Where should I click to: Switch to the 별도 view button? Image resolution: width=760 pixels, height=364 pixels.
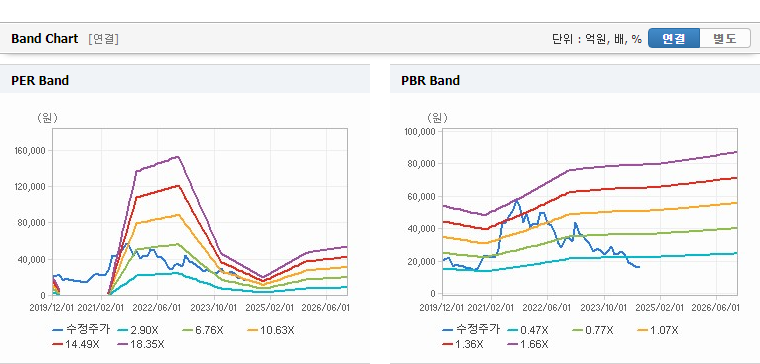point(725,38)
